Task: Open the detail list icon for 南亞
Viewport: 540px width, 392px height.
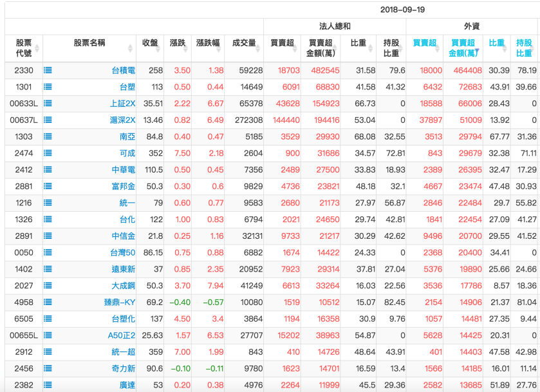Action: pyautogui.click(x=47, y=137)
